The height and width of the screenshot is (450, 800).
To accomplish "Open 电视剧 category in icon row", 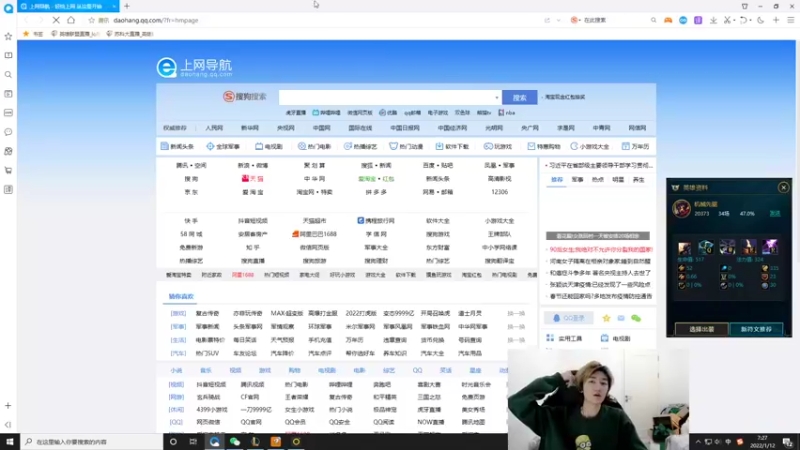I will [269, 146].
